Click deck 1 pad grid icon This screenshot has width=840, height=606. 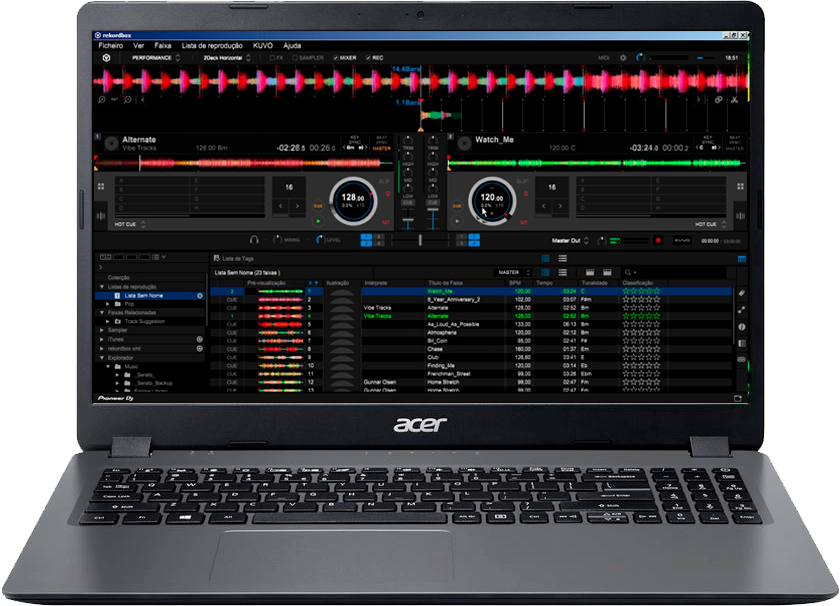tap(101, 186)
